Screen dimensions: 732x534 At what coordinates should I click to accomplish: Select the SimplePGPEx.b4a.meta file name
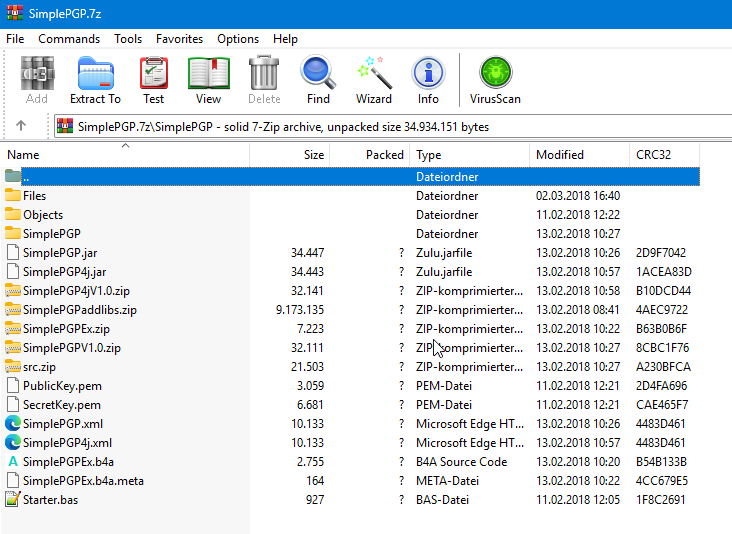coord(83,481)
